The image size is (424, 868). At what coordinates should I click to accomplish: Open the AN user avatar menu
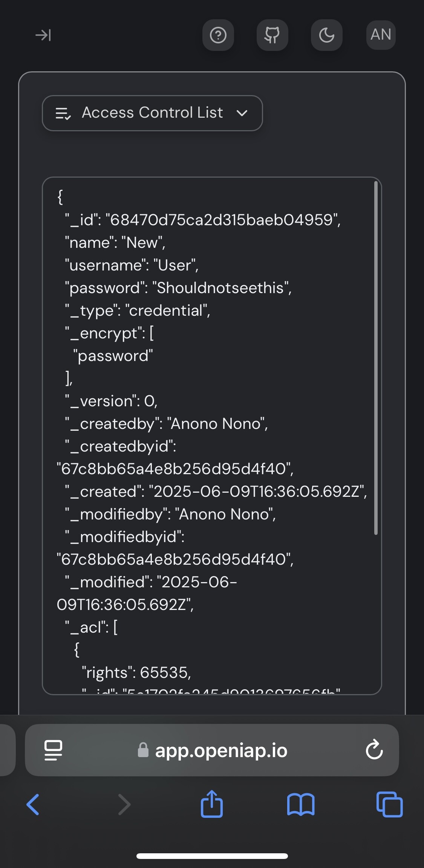pyautogui.click(x=381, y=35)
